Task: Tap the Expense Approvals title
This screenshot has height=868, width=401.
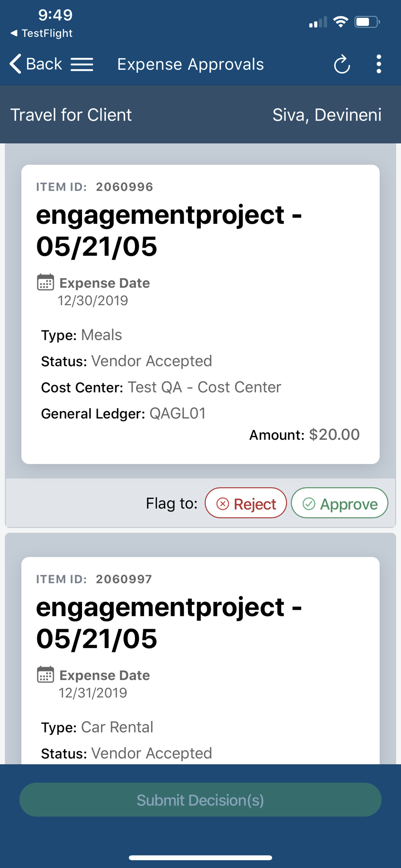Action: point(191,64)
